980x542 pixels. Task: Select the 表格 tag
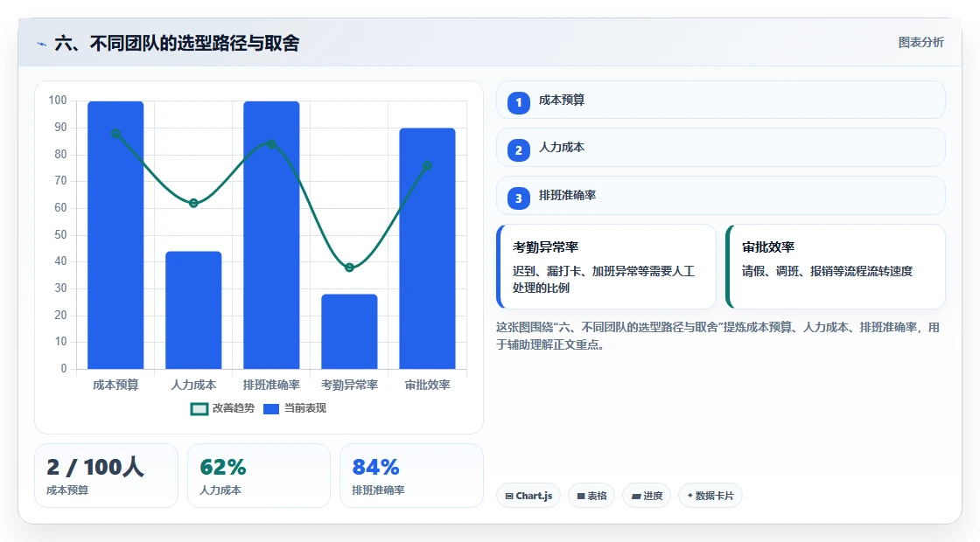coord(591,495)
